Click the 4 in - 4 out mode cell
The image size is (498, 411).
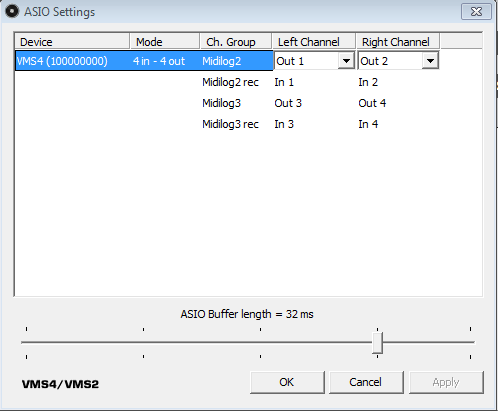point(159,61)
